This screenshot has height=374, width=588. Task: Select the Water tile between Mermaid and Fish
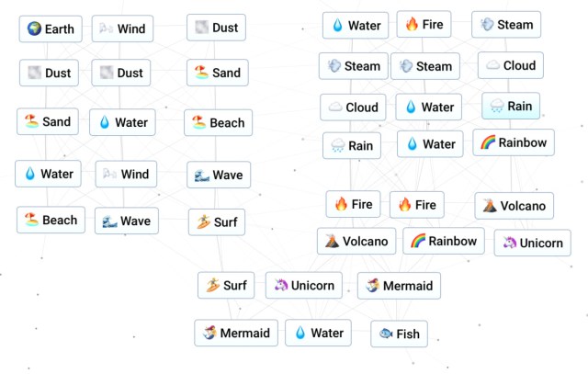(x=317, y=333)
